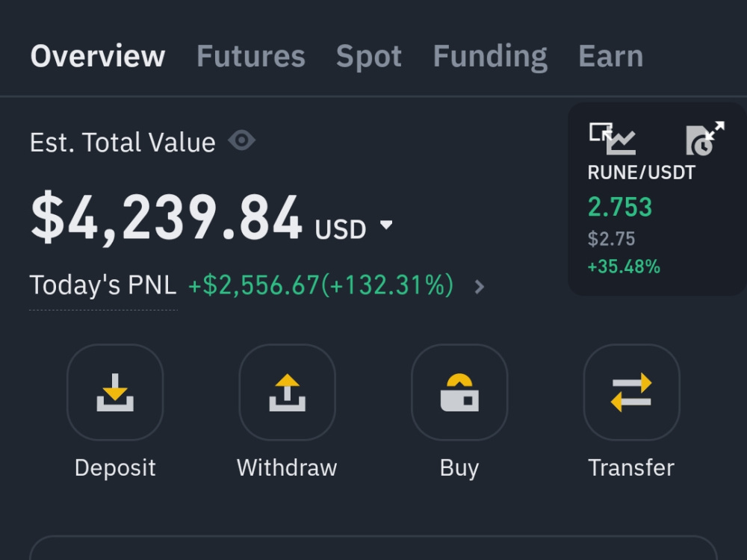This screenshot has height=560, width=747.
Task: Tap the Today's PNL label
Action: click(103, 284)
